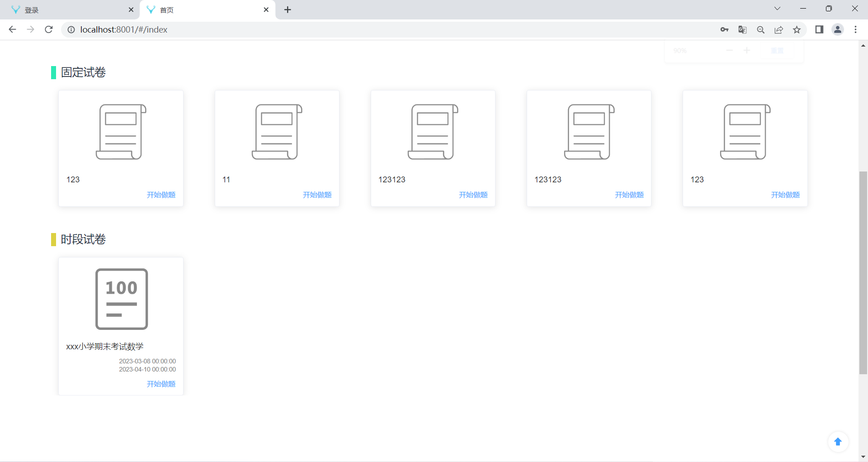Open the user profile avatar
This screenshot has height=462, width=868.
838,29
